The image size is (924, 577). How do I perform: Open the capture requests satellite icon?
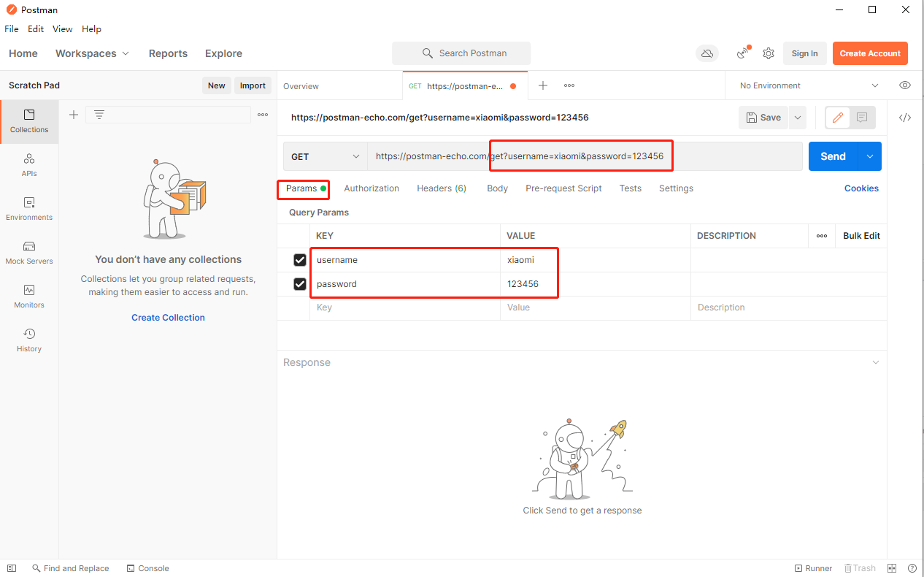pyautogui.click(x=743, y=53)
